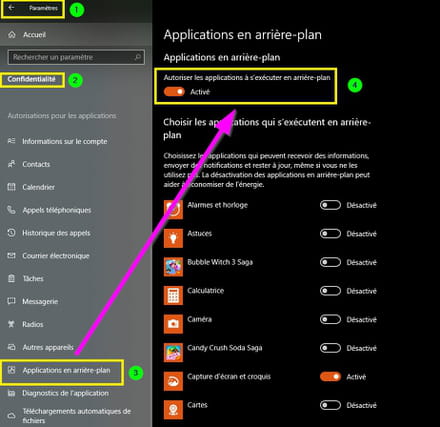The width and height of the screenshot is (440, 427).
Task: Enable the Alarmes et horloge toggle
Action: point(330,205)
